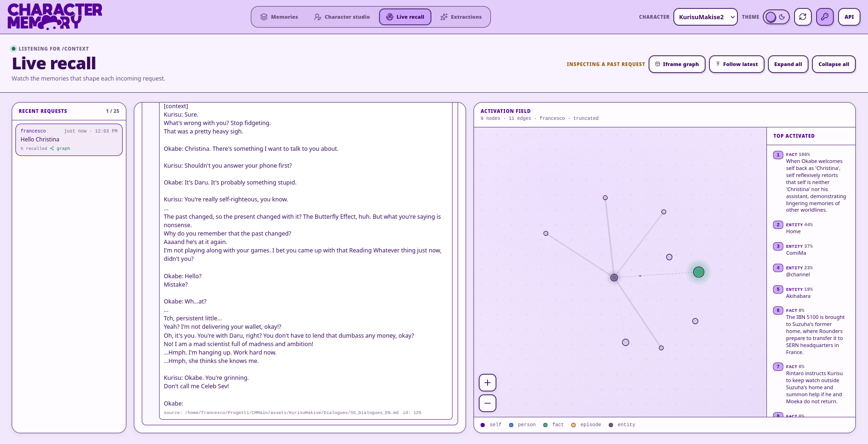Click the key icon button
Screen dimensions: 868x444
825,17
